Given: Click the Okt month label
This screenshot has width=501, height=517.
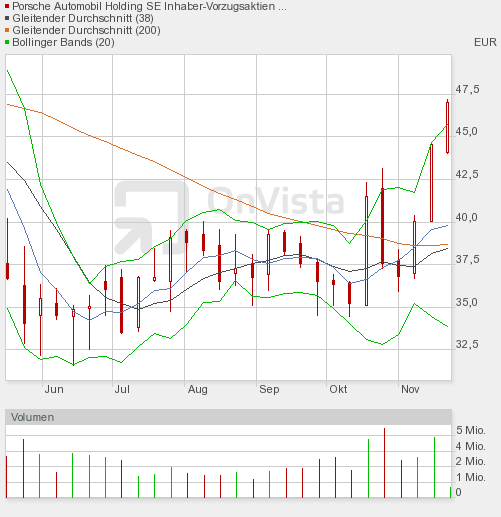Looking at the screenshot, I should [338, 389].
